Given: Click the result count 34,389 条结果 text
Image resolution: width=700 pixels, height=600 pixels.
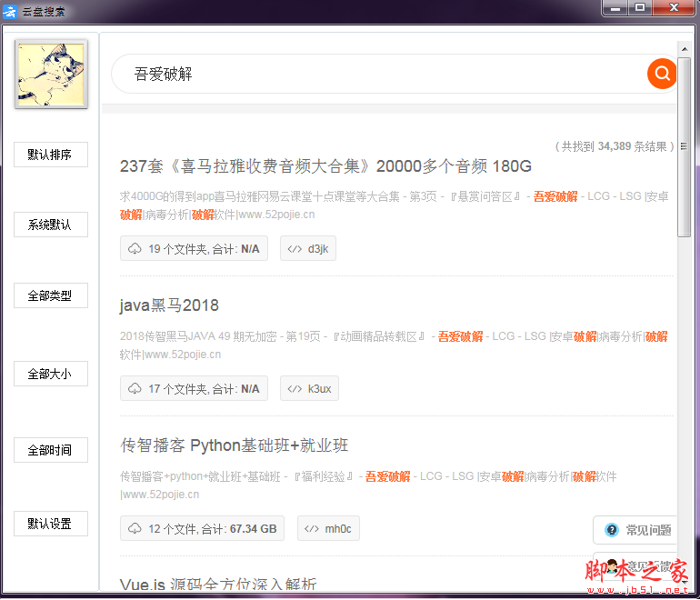Looking at the screenshot, I should pyautogui.click(x=615, y=146).
